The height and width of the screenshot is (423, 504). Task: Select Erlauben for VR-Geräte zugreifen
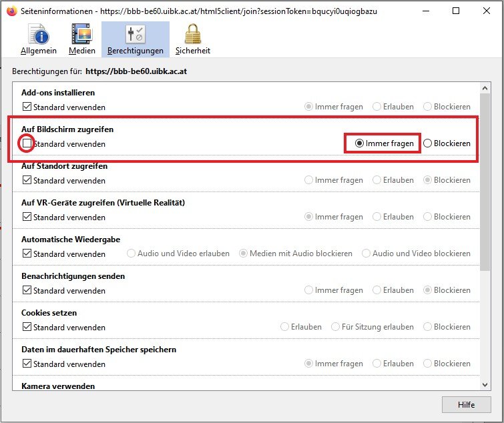pyautogui.click(x=376, y=217)
